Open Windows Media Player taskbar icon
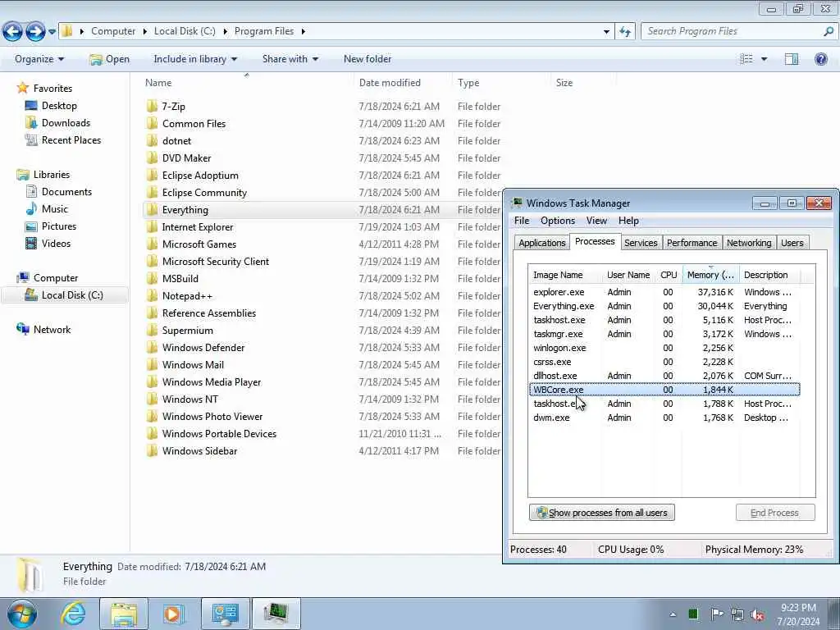 tap(174, 614)
